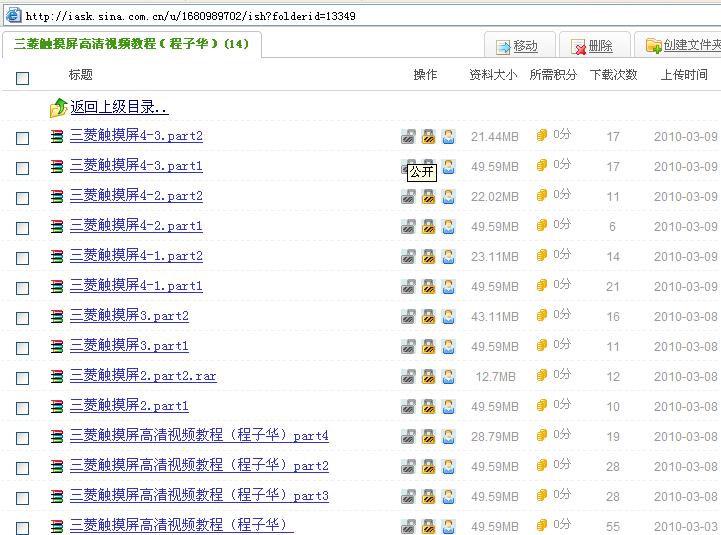The height and width of the screenshot is (535, 721).
Task: Click the gold coins icon in 三菱触摸屏4-2.part1 row
Action: [x=542, y=226]
